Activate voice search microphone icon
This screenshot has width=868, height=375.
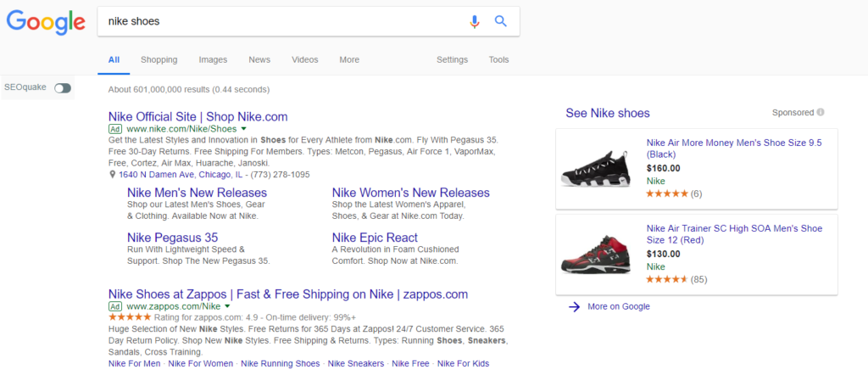click(x=475, y=21)
